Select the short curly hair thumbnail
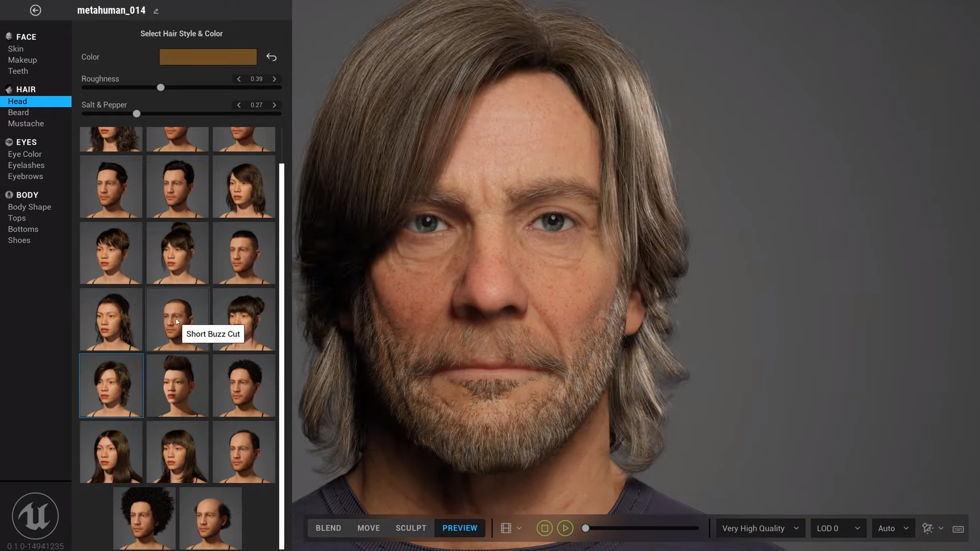 pos(244,386)
